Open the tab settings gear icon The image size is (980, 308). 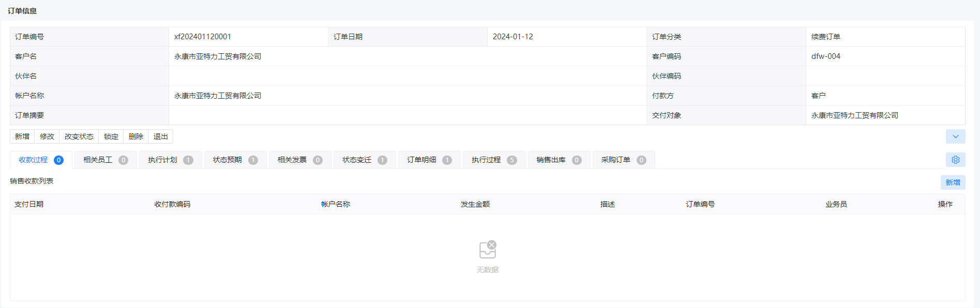pyautogui.click(x=955, y=160)
